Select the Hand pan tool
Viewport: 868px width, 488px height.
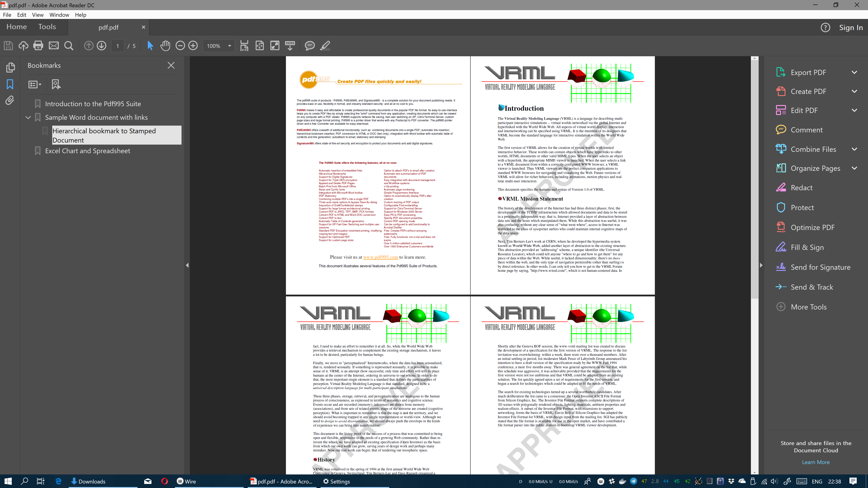165,45
